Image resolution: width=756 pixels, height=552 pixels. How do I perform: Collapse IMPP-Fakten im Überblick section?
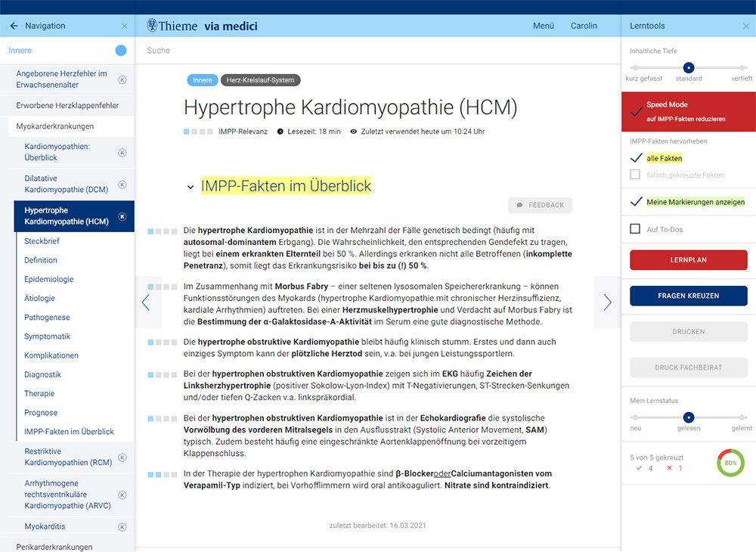(191, 187)
